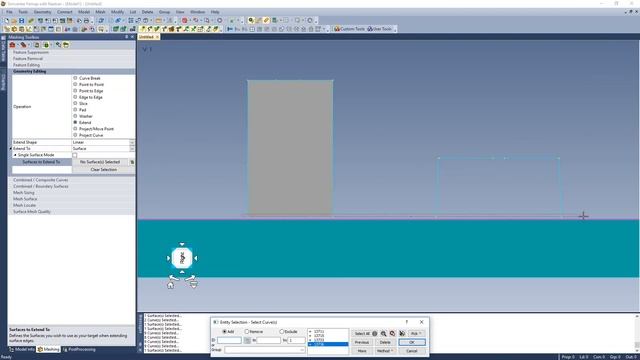Switch to the Model Info tab
Image resolution: width=640 pixels, height=360 pixels.
point(22,349)
